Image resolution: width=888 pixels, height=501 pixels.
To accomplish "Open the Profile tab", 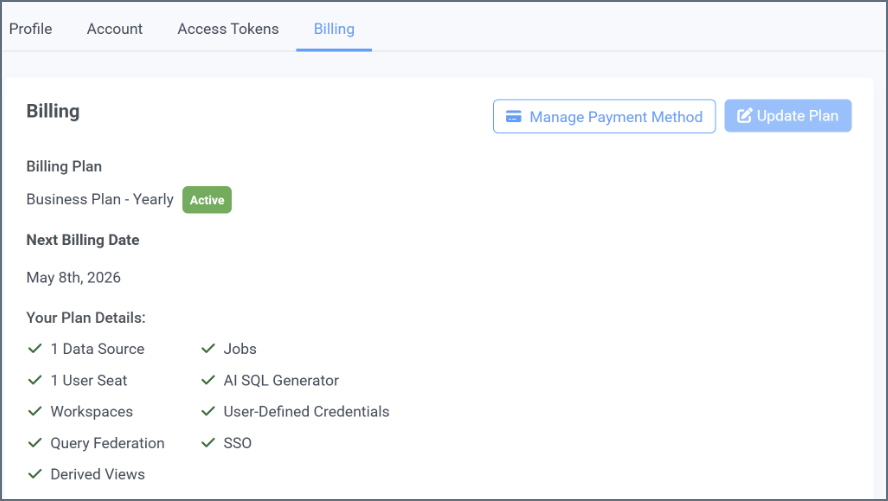I will (31, 29).
